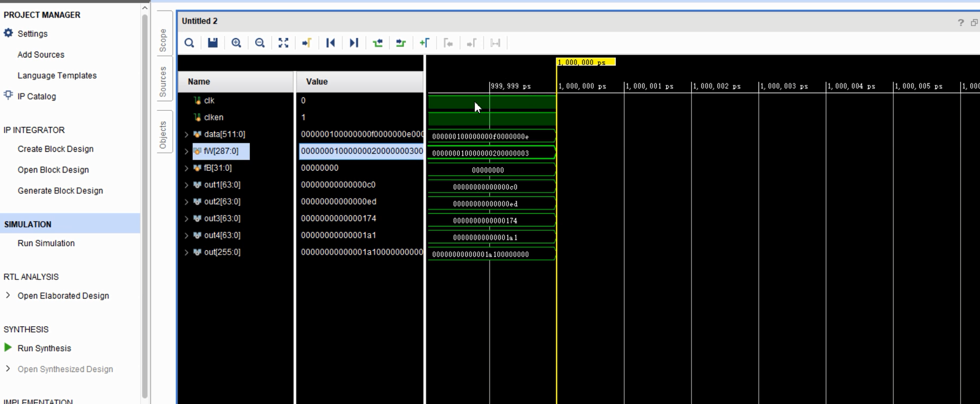The height and width of the screenshot is (404, 980).
Task: Select the out1[63:0] signal name
Action: point(222,185)
